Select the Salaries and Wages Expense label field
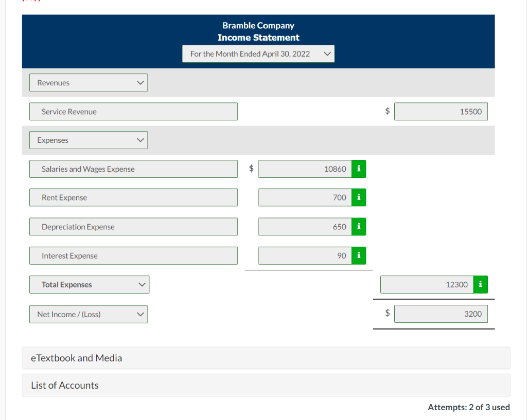The image size is (527, 420). (133, 169)
